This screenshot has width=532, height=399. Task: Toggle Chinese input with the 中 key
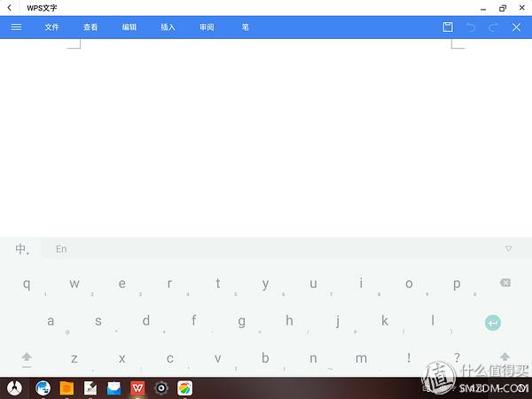coord(22,249)
